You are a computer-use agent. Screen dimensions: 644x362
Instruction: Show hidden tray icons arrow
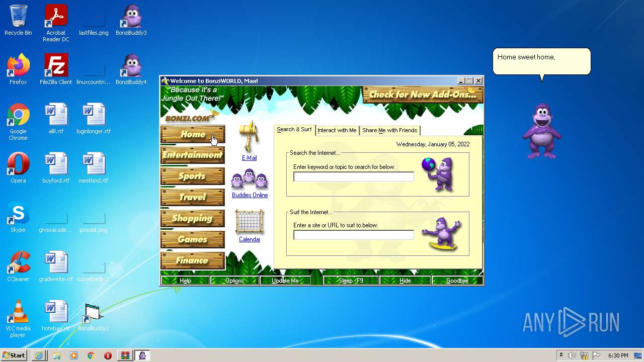coord(561,355)
